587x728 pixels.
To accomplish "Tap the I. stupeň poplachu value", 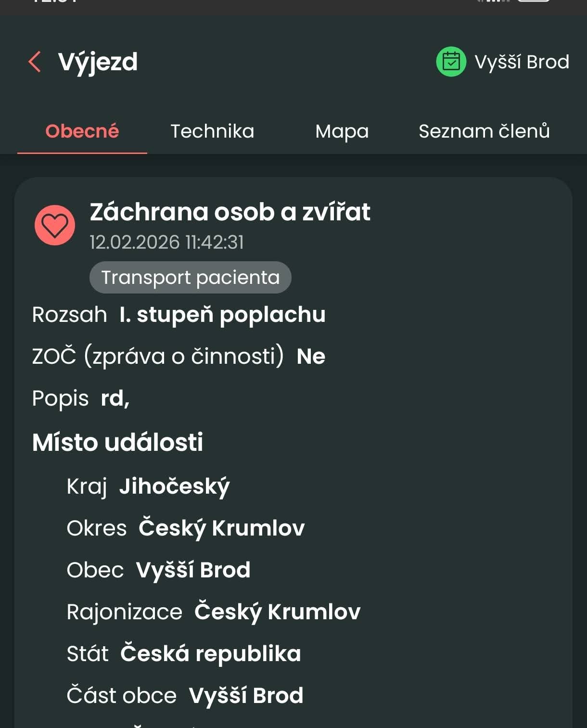I will pos(222,315).
